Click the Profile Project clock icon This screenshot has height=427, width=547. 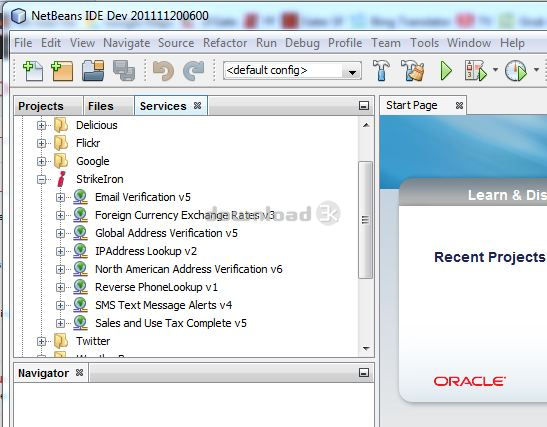pyautogui.click(x=516, y=71)
